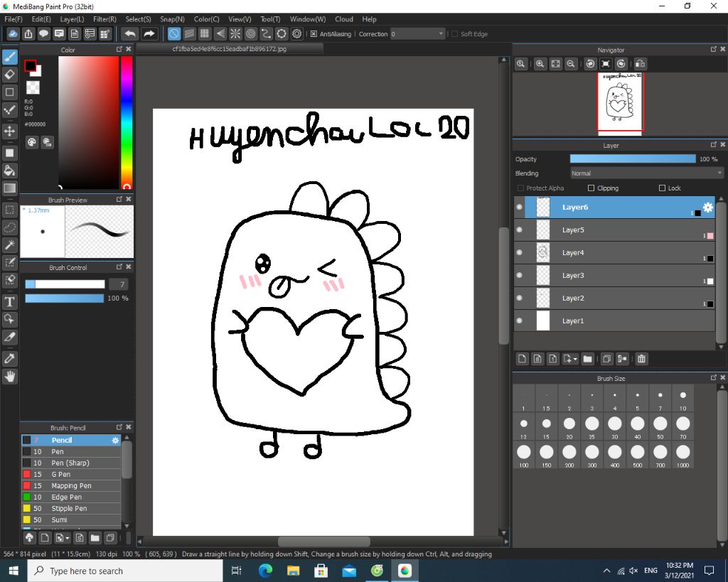The height and width of the screenshot is (582, 728).
Task: Toggle the AntiAliasing checkbox
Action: (x=314, y=34)
